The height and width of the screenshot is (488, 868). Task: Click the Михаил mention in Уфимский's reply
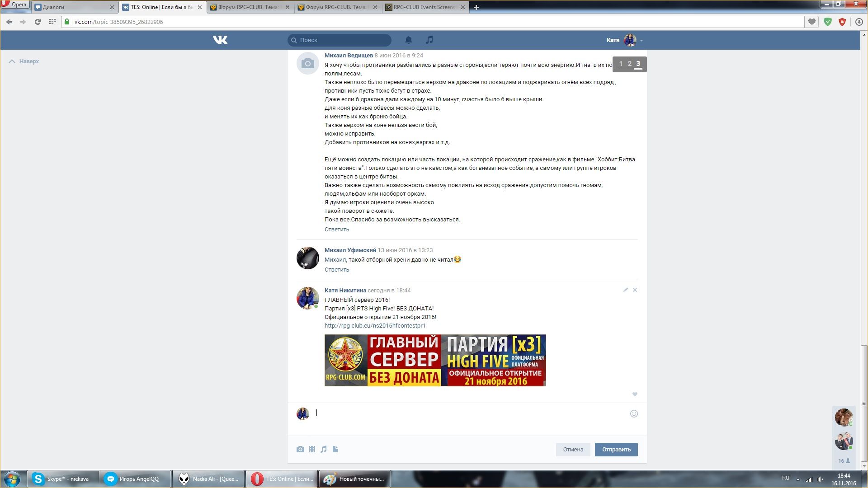[335, 260]
